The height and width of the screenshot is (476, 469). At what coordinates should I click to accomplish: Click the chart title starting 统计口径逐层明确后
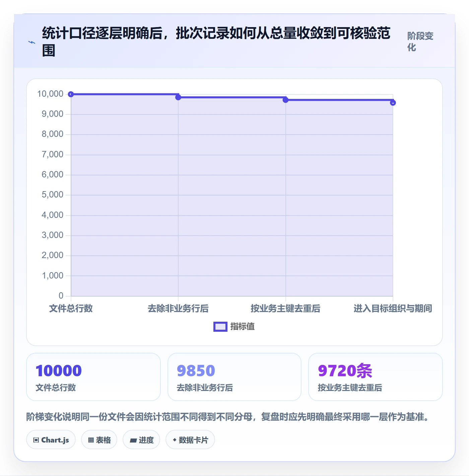coord(216,42)
